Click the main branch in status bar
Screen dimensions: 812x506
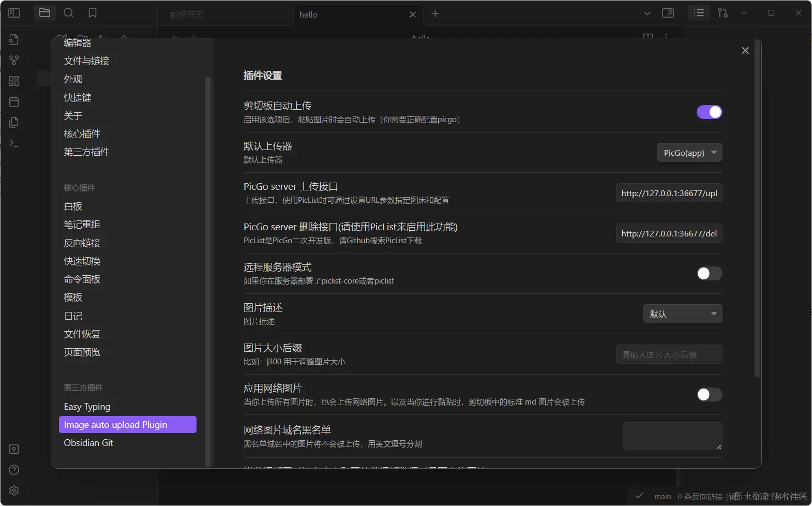[663, 497]
